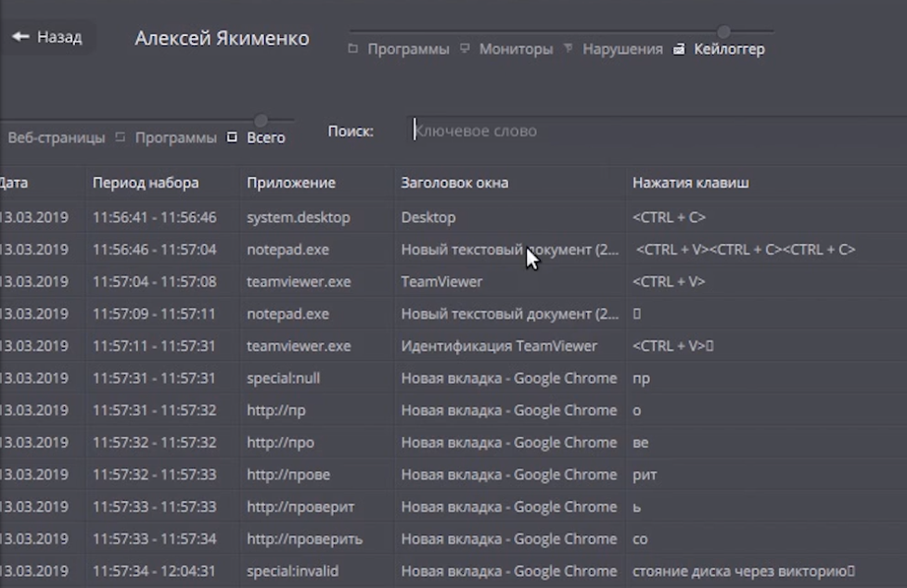The image size is (907, 588).
Task: Click the user name Алексей Якименко
Action: pyautogui.click(x=223, y=38)
